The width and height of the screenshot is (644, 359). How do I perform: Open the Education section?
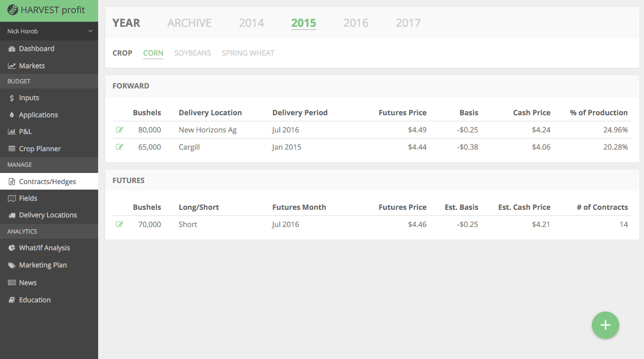[x=34, y=300]
